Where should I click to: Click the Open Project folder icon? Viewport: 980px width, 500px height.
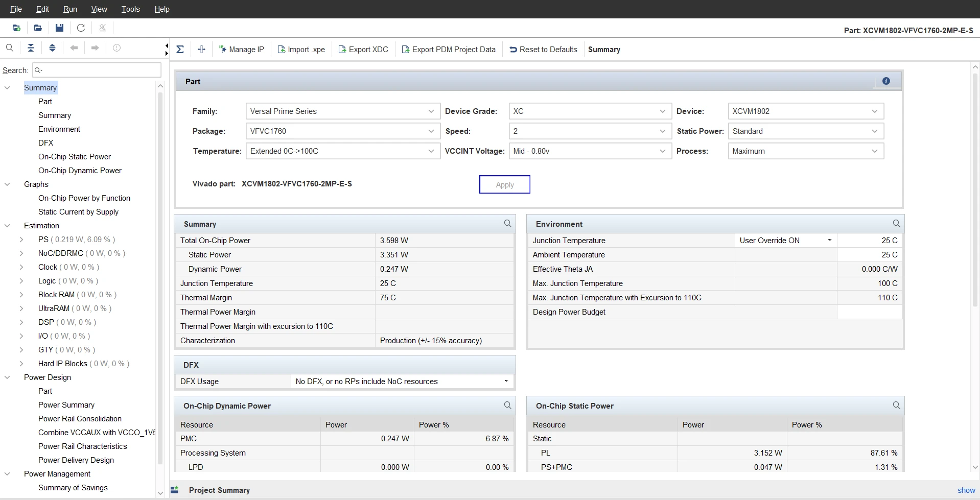click(38, 28)
